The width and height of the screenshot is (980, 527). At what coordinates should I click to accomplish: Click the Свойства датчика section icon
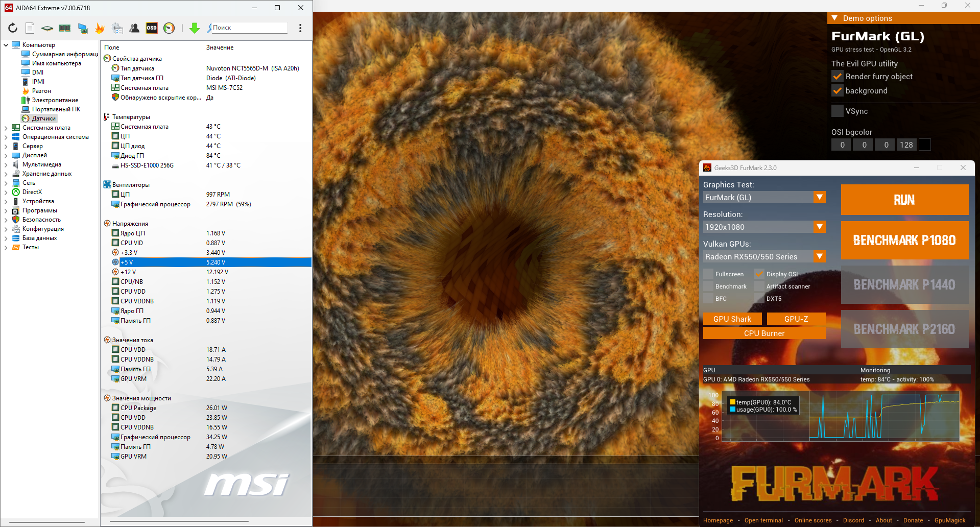[x=107, y=58]
